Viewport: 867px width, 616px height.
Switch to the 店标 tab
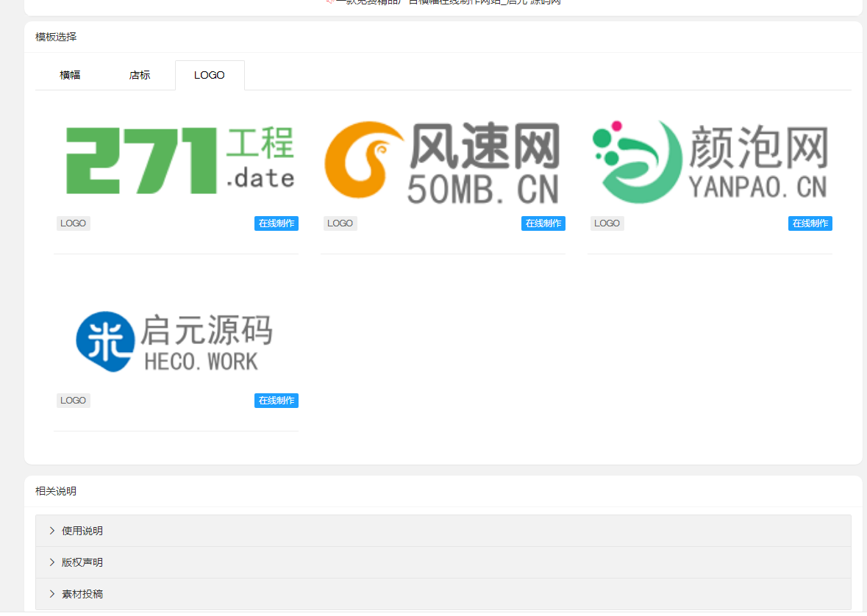coord(140,75)
